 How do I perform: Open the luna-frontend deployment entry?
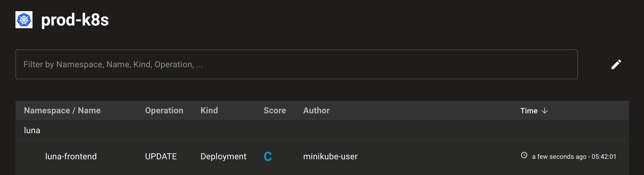[x=71, y=156]
